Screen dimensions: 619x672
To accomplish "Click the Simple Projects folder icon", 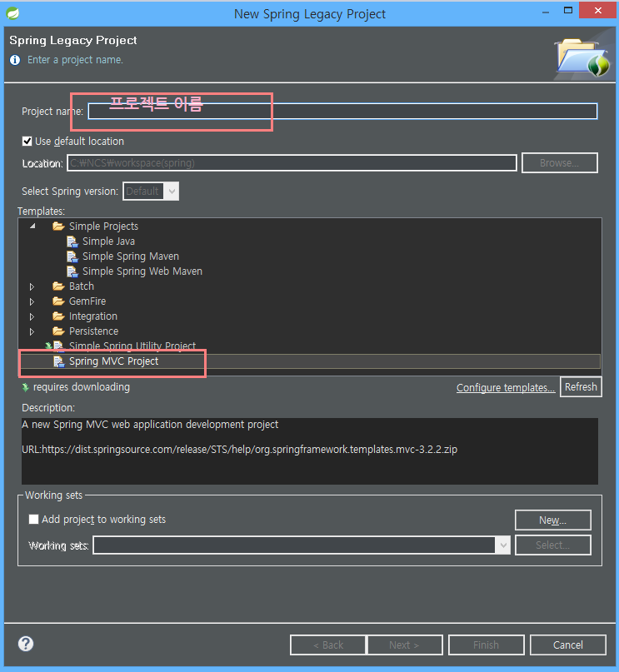I will [x=58, y=226].
